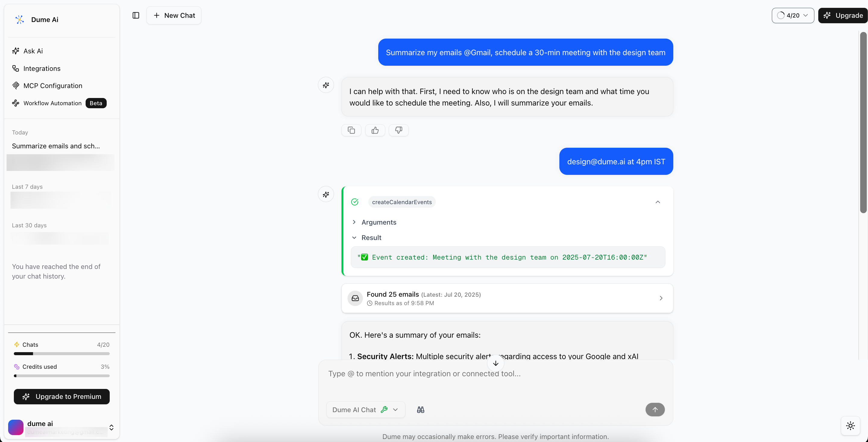Toggle the light/dark theme sun button
This screenshot has width=868, height=442.
tap(850, 425)
